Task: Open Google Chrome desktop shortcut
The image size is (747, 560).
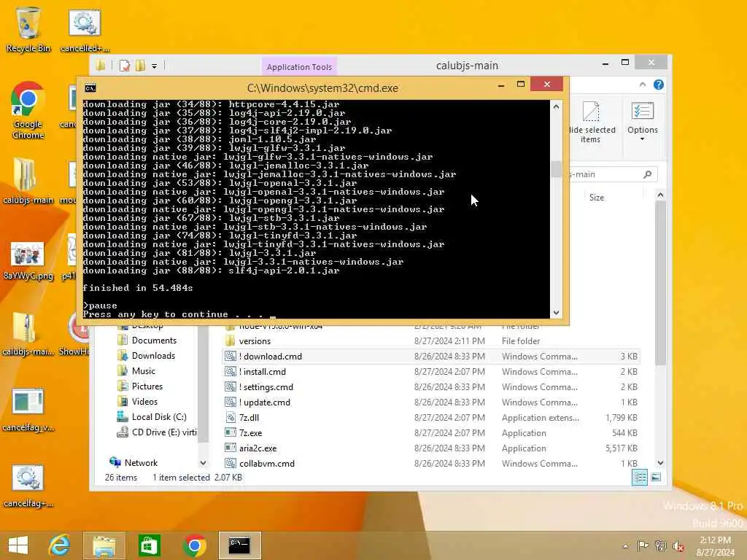Action: point(28,111)
